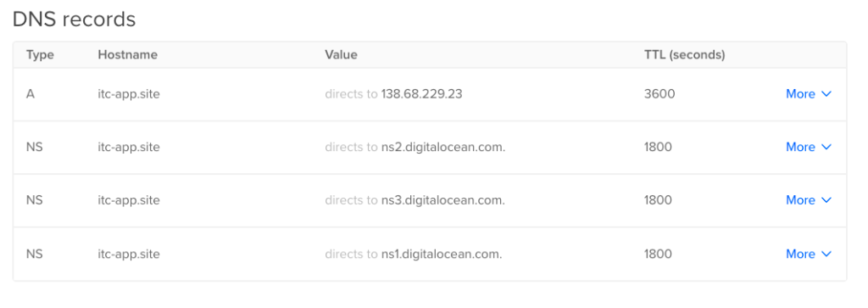Click the chevron beside More on ns1 row
The height and width of the screenshot is (308, 868).
[826, 254]
